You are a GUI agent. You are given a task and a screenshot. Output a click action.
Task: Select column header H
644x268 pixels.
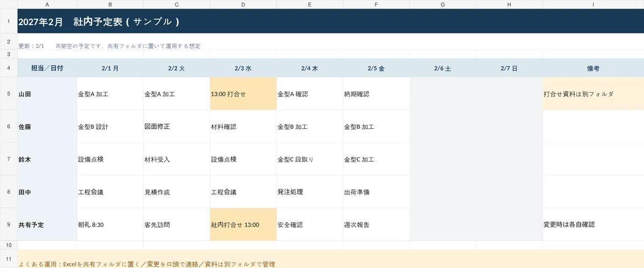pos(509,4)
